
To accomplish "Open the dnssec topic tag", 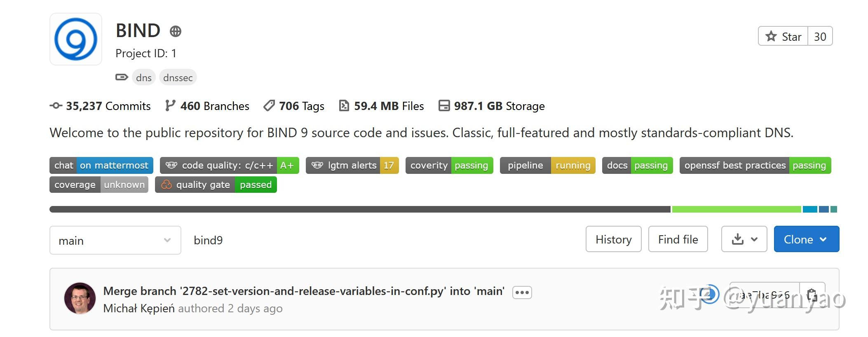I will [x=178, y=77].
